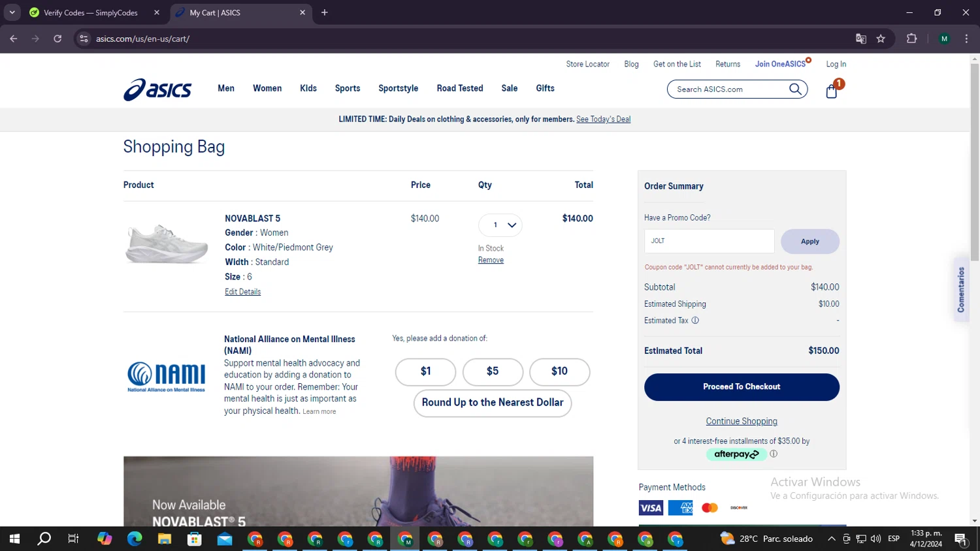Open Store Locator link
Viewport: 980px width, 551px height.
[588, 64]
